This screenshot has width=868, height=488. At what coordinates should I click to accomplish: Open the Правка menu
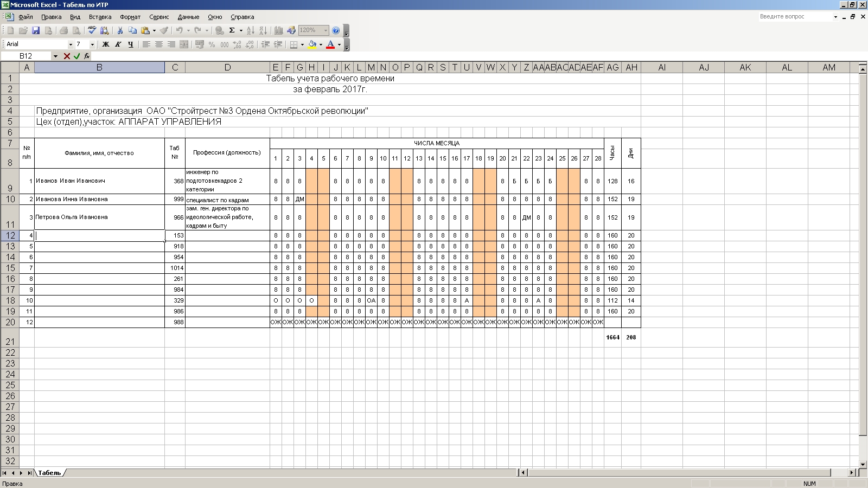52,17
